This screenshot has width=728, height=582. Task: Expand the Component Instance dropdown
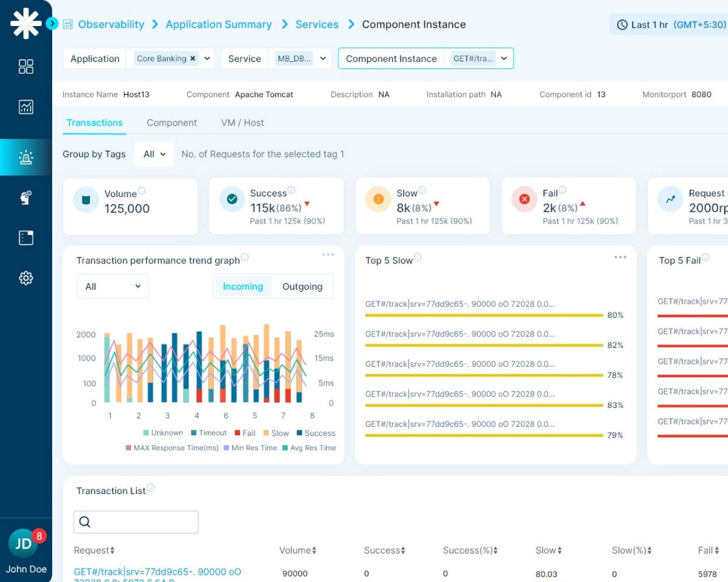coord(504,59)
